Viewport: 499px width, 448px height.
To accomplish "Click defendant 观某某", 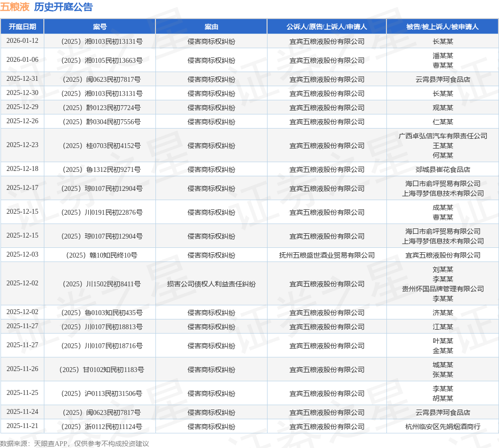I will pos(442,108).
